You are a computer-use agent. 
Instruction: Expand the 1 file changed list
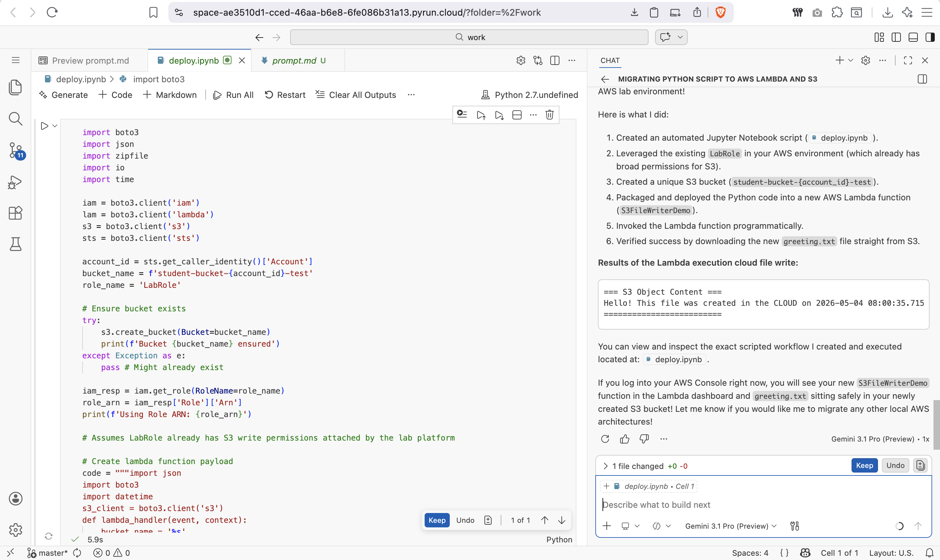tap(606, 466)
